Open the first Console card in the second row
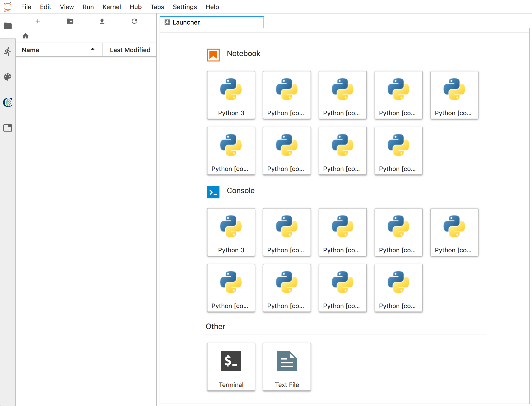Image resolution: width=532 pixels, height=406 pixels. coord(231,288)
